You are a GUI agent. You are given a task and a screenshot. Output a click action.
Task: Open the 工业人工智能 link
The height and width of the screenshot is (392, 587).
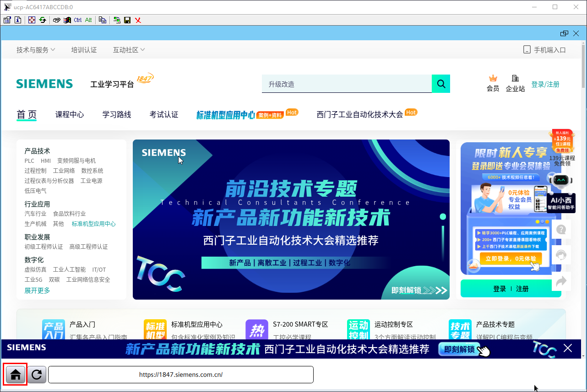70,270
